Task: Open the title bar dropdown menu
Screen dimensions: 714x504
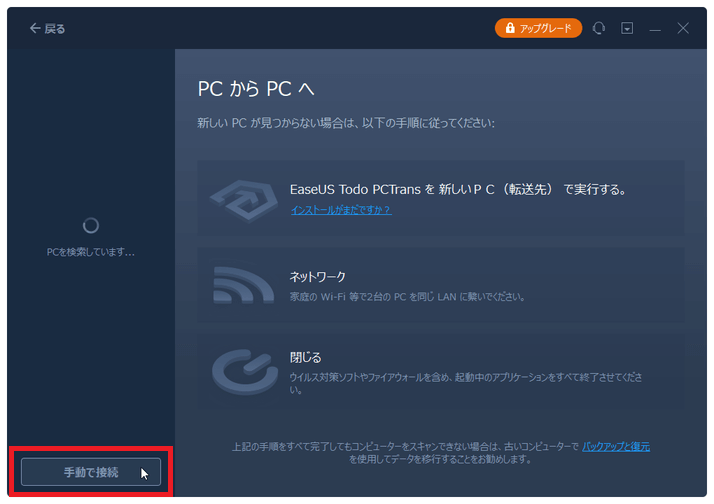Action: 627,29
